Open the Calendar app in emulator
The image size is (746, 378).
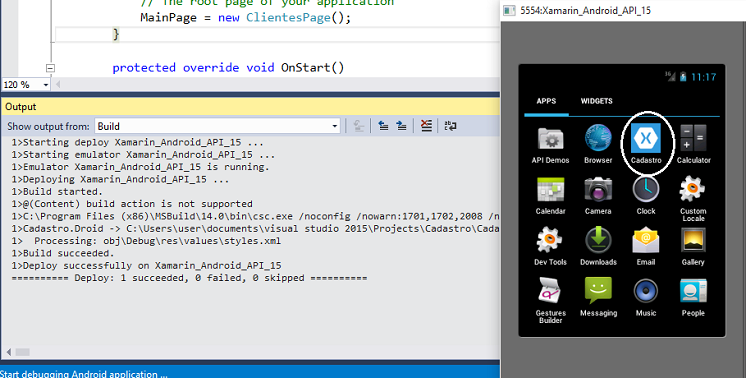pyautogui.click(x=550, y=195)
